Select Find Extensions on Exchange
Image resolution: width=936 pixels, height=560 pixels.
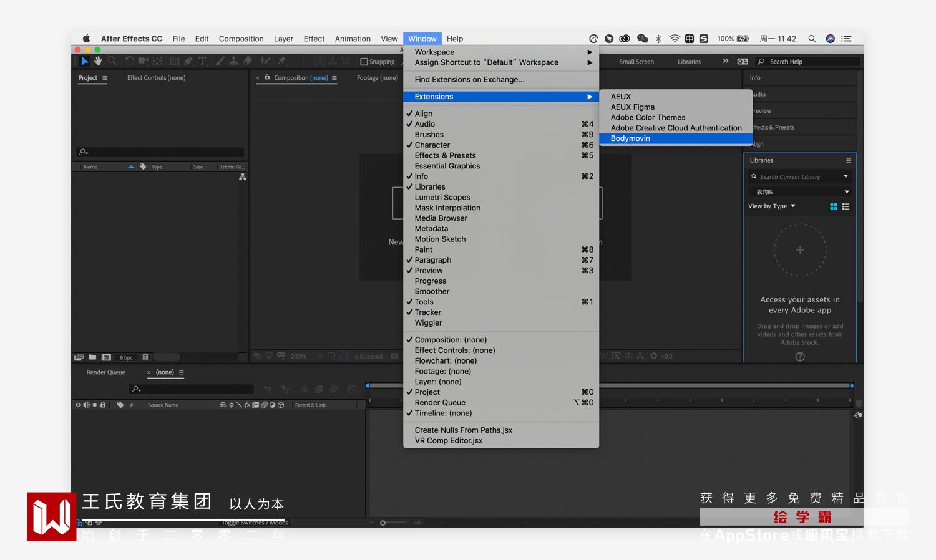(x=501, y=79)
